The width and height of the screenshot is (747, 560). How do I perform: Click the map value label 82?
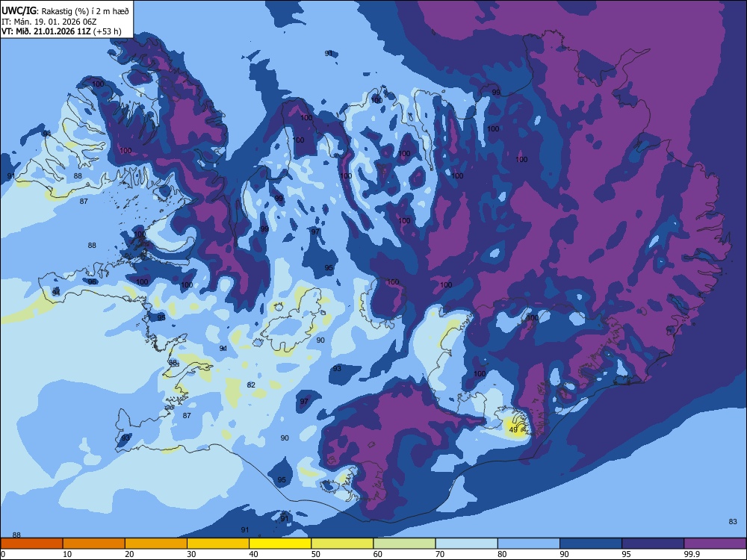tap(251, 385)
